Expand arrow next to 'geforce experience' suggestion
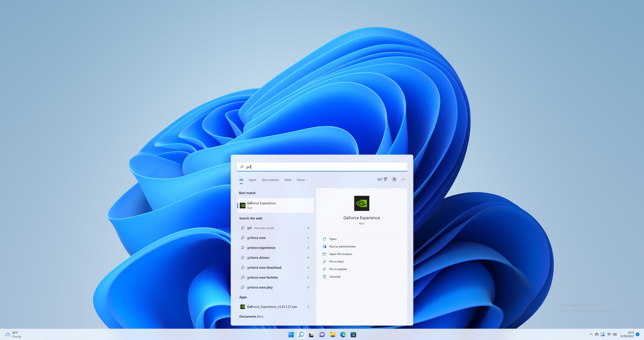This screenshot has width=644, height=340. point(308,248)
